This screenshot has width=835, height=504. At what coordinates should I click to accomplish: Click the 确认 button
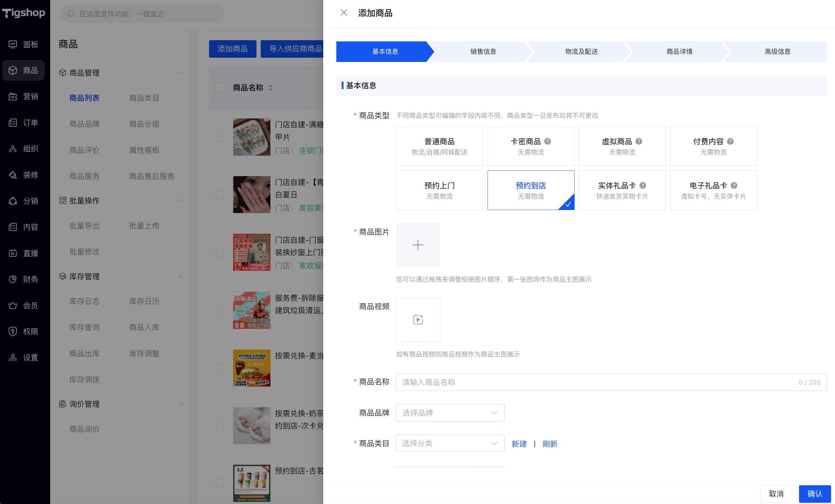814,494
